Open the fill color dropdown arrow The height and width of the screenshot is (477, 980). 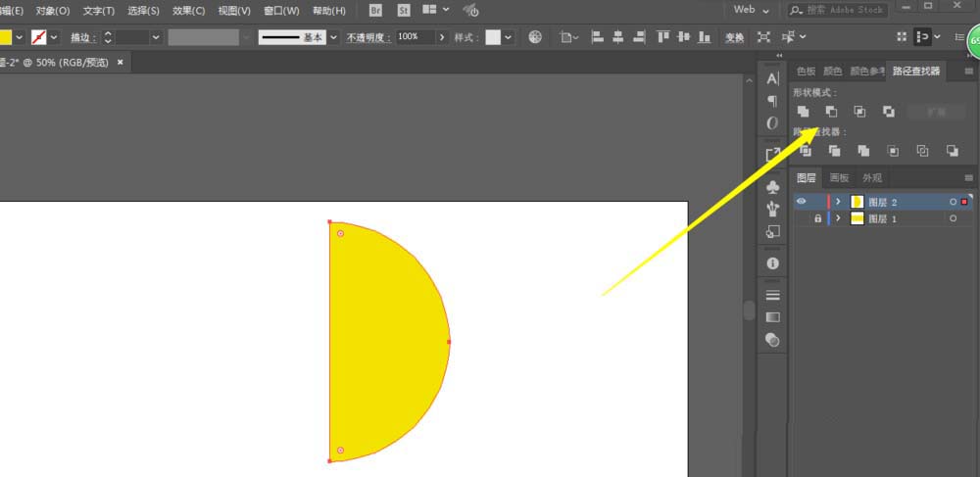(x=19, y=37)
